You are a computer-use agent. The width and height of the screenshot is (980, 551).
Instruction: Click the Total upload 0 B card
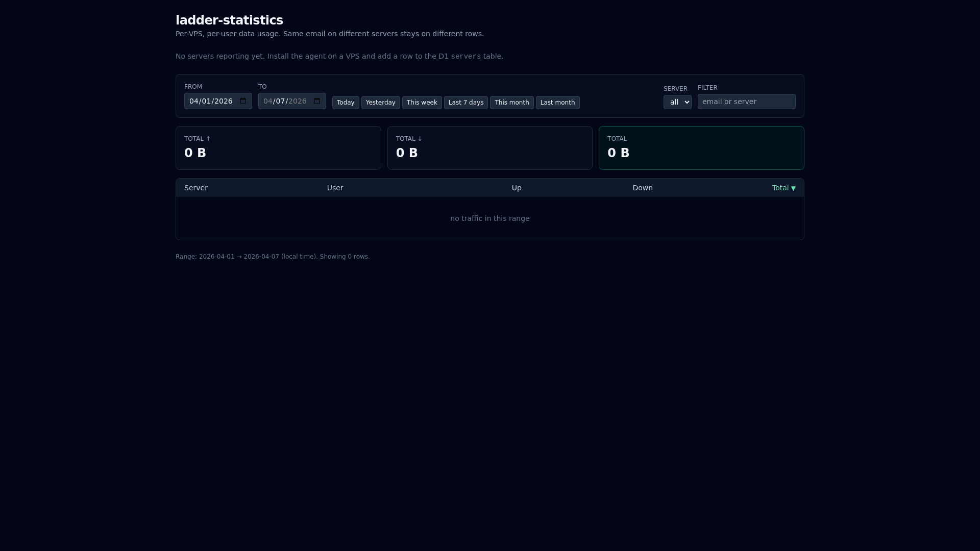pyautogui.click(x=278, y=148)
